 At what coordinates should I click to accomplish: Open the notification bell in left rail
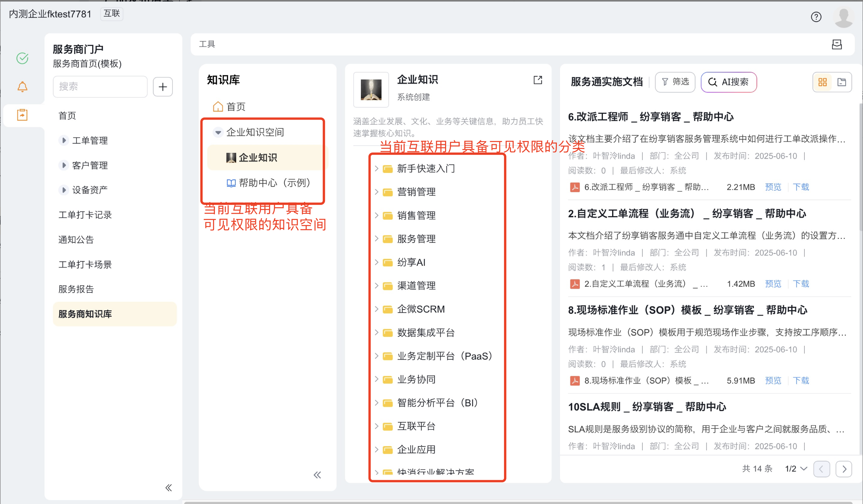click(x=22, y=87)
